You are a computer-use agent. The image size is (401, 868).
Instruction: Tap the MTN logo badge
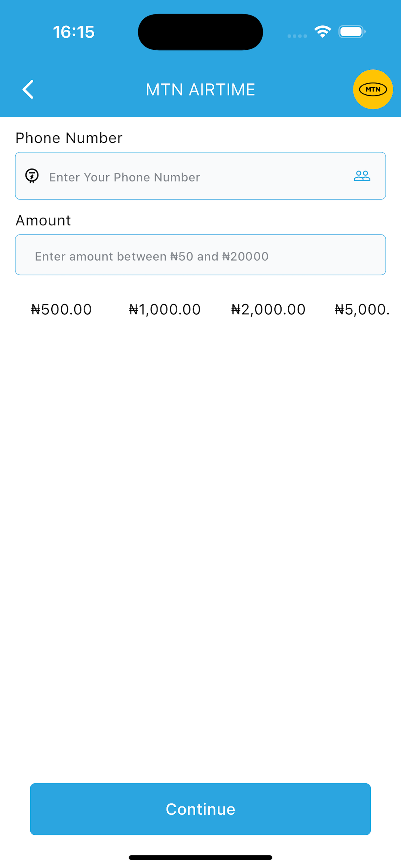[x=373, y=89]
